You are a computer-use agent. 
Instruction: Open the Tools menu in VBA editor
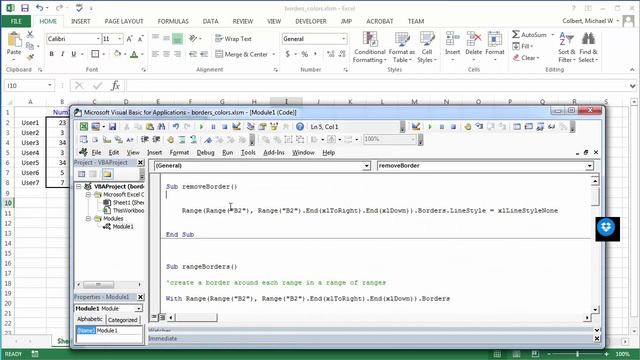point(248,153)
